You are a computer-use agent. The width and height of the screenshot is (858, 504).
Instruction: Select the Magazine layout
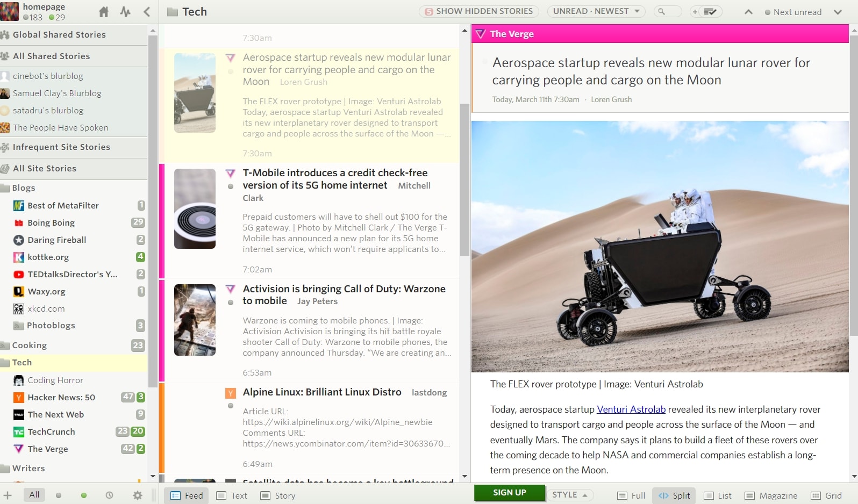[771, 495]
